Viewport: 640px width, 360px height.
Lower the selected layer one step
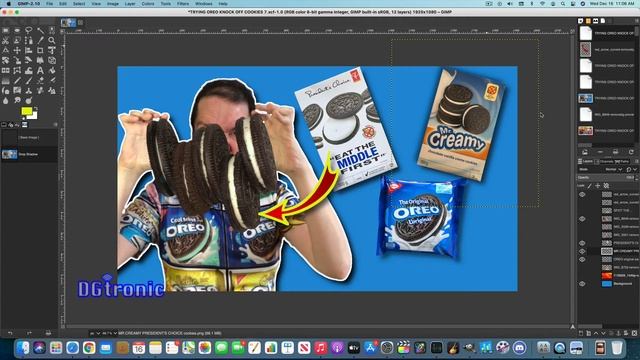coord(603,333)
